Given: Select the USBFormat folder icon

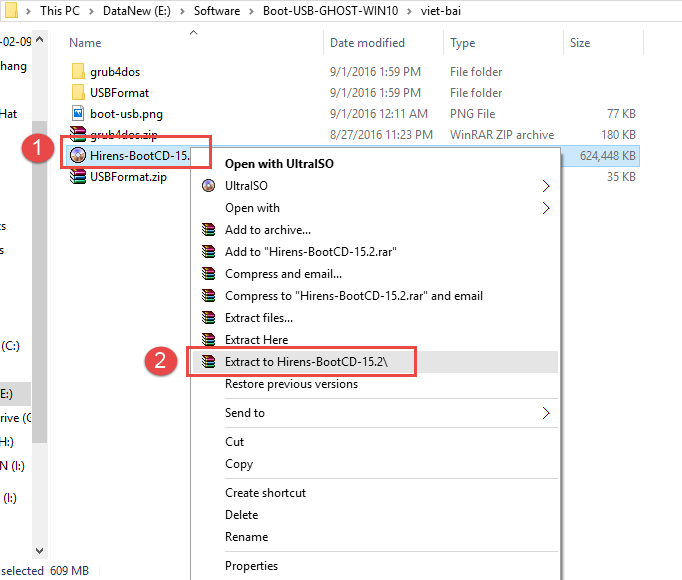Looking at the screenshot, I should 79,93.
